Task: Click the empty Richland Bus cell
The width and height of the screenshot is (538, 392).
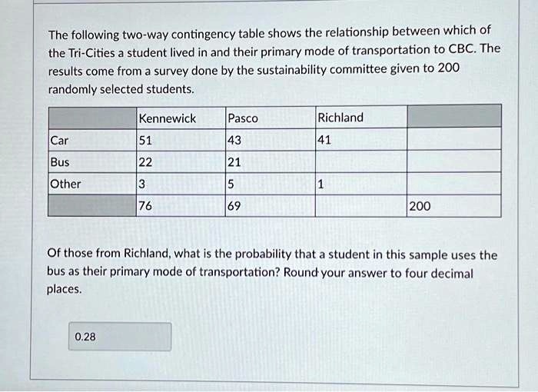Action: (361, 161)
